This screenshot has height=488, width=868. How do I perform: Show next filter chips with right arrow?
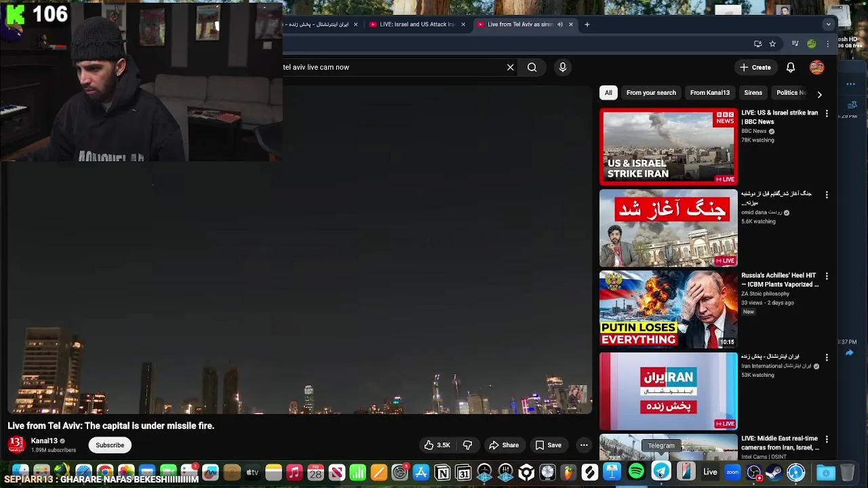[x=819, y=94]
